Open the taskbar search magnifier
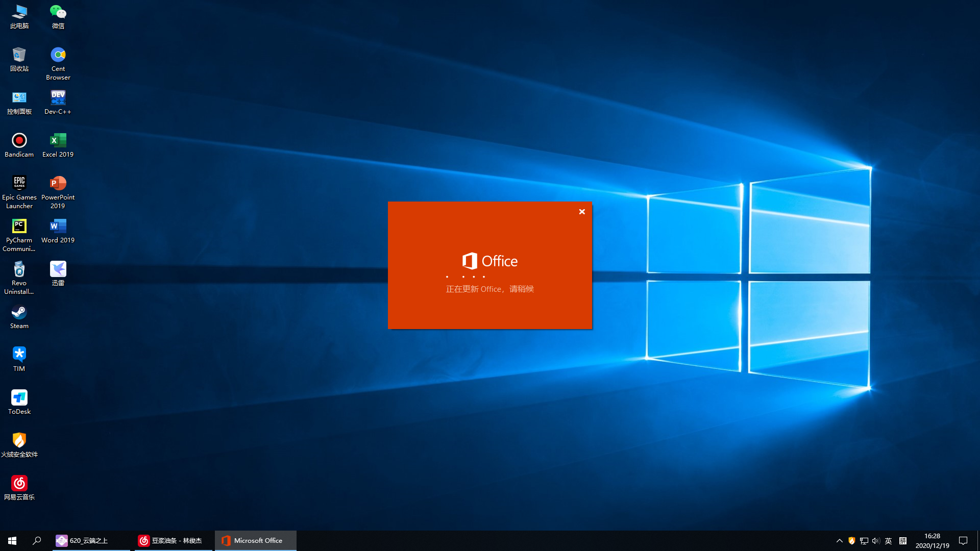The height and width of the screenshot is (551, 980). point(37,541)
